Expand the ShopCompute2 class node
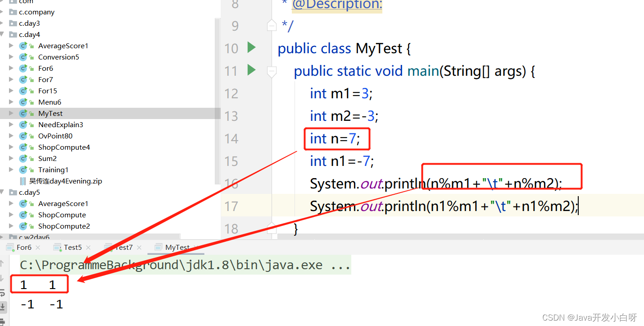 click(x=11, y=226)
